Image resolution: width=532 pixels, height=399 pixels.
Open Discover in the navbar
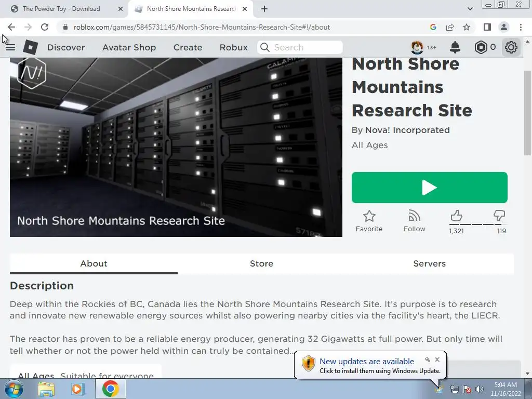(x=66, y=47)
